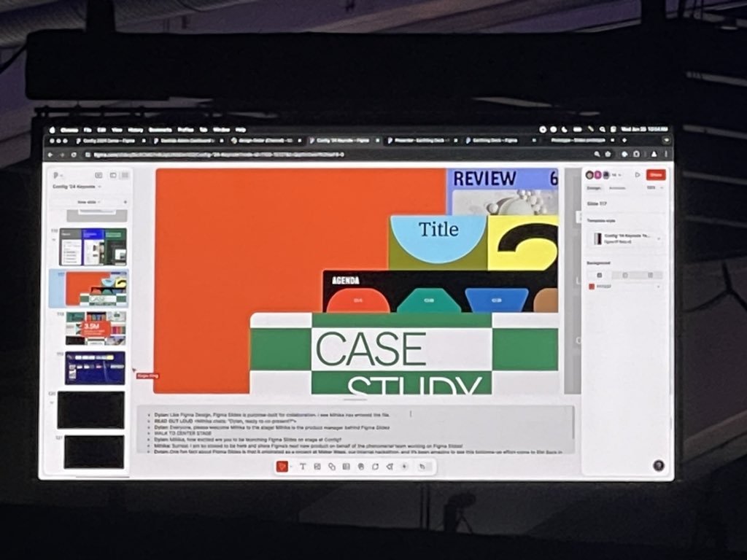Collapse slide group at slide 120
747x560 pixels.
pyautogui.click(x=52, y=402)
